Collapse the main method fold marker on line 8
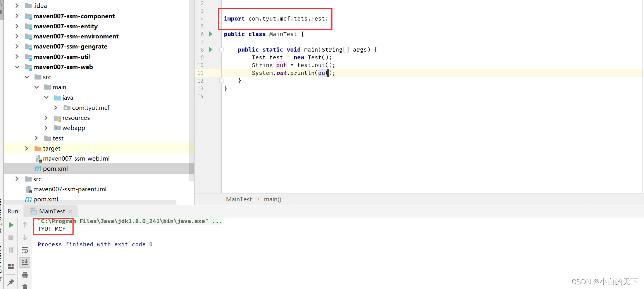 point(221,50)
